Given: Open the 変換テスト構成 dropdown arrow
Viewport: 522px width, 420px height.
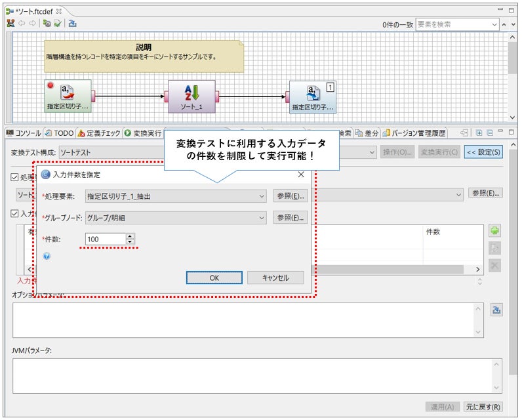Looking at the screenshot, I should pos(372,152).
